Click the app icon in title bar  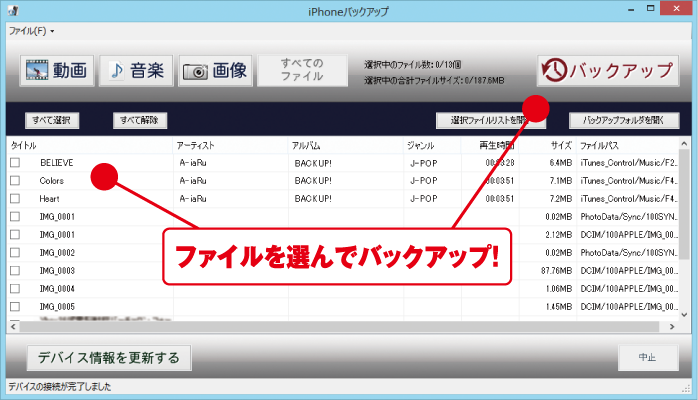[x=11, y=11]
